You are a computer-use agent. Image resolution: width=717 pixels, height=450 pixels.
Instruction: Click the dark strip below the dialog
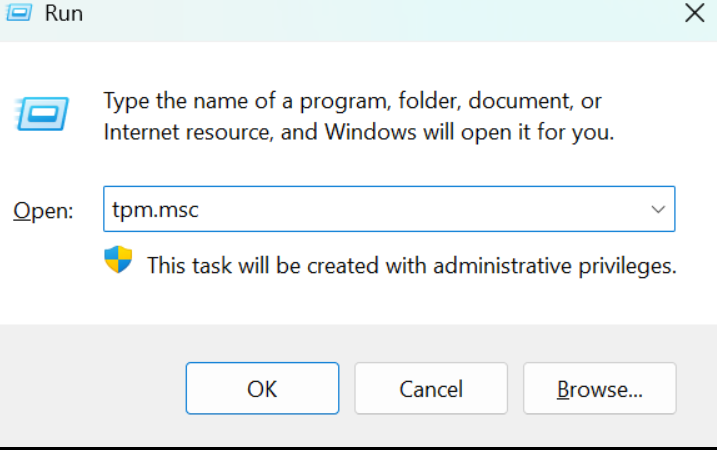tap(358, 448)
